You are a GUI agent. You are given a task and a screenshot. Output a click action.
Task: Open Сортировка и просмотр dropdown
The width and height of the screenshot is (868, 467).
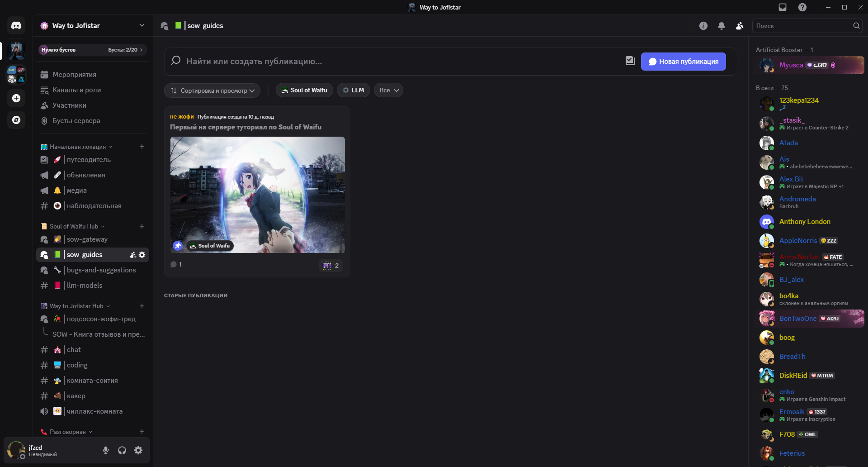pos(212,91)
